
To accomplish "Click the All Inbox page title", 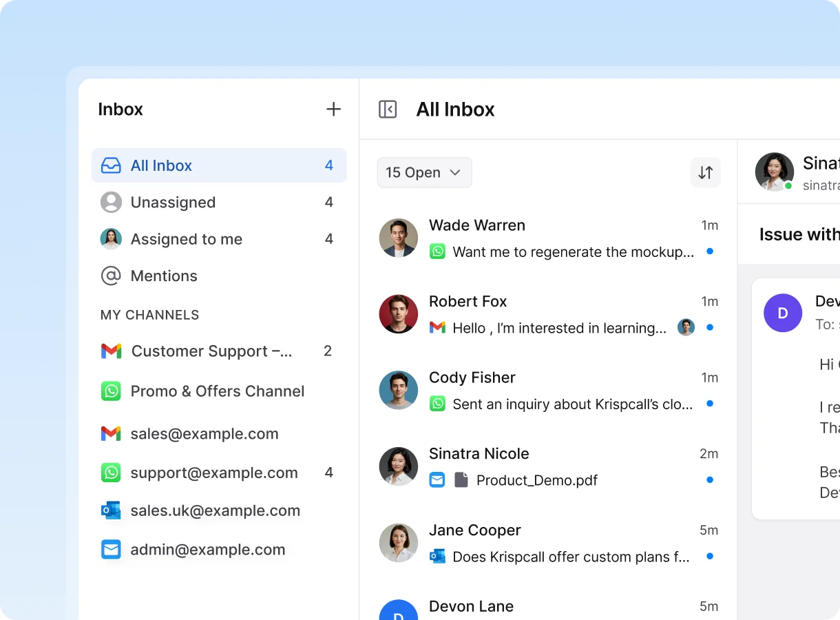I will pos(455,109).
